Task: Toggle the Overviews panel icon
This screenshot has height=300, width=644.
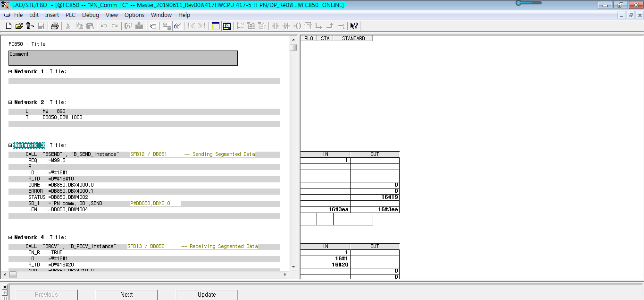Action: 216,26
